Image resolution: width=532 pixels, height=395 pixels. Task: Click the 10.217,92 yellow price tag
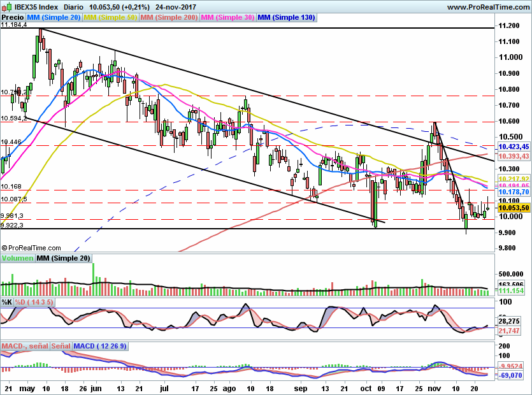pos(514,178)
